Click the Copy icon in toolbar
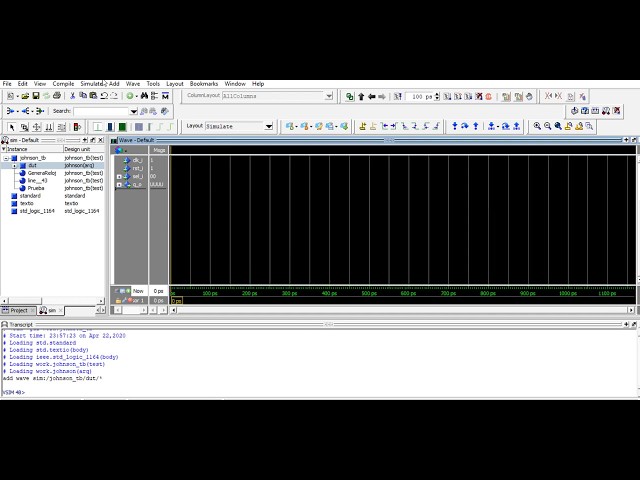Image resolution: width=640 pixels, height=480 pixels. (x=83, y=96)
